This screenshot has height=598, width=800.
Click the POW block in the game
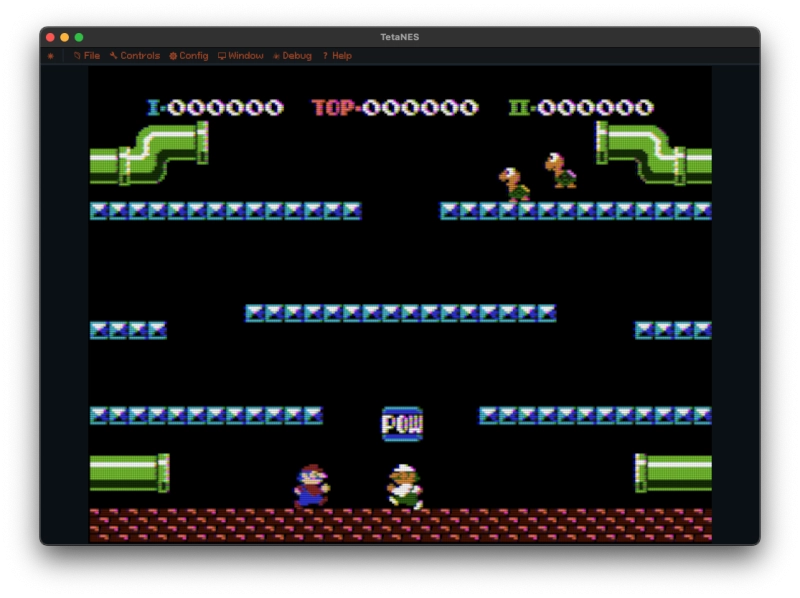point(402,424)
